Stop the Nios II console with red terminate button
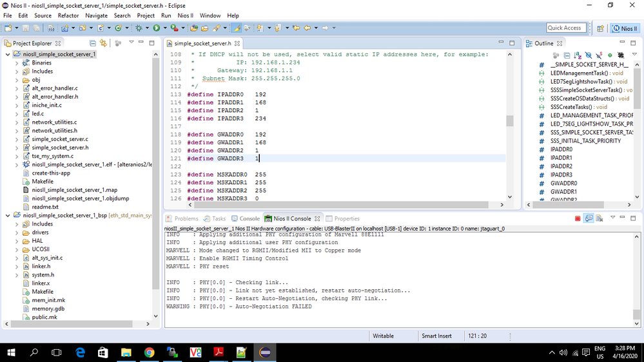Image resolution: width=644 pixels, height=362 pixels. tap(578, 219)
